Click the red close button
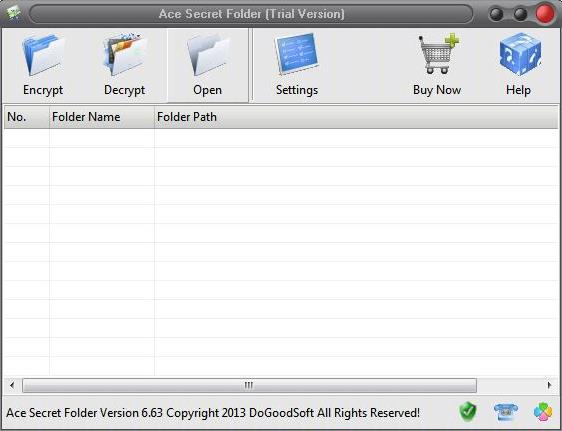562x431 pixels. [x=545, y=14]
